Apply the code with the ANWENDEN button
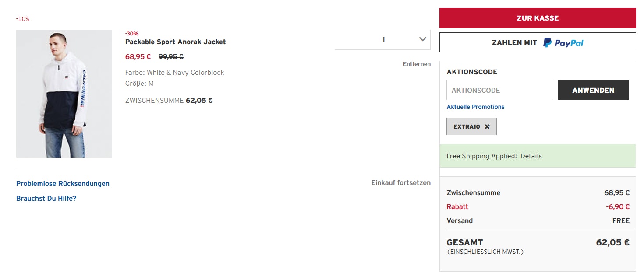This screenshot has height=276, width=644. pos(593,90)
